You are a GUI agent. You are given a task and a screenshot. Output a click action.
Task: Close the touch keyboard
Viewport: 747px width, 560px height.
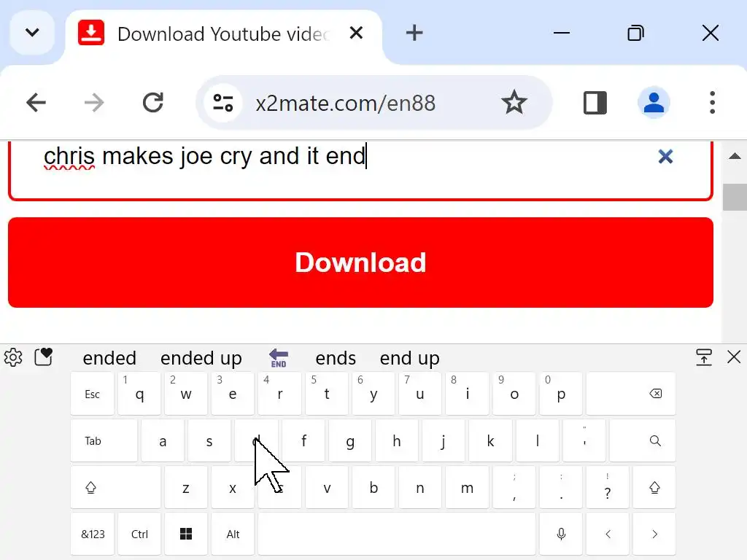click(x=734, y=357)
